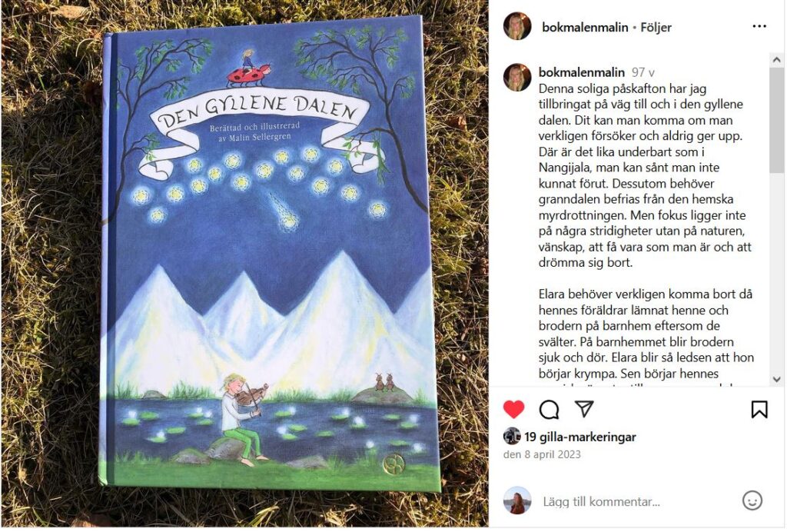The image size is (787, 532).
Task: Click the den 8 april 2023 date
Action: pyautogui.click(x=542, y=454)
